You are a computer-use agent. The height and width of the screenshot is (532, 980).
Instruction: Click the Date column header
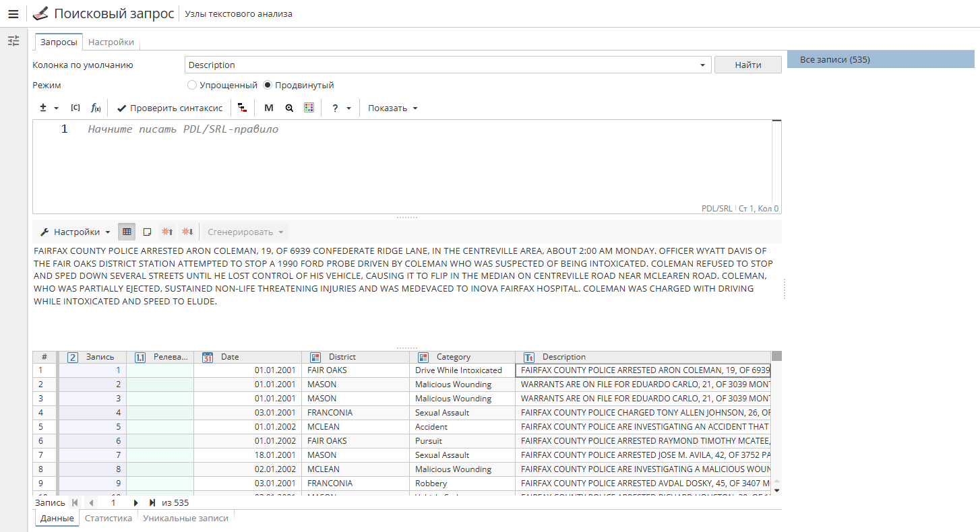tap(248, 357)
